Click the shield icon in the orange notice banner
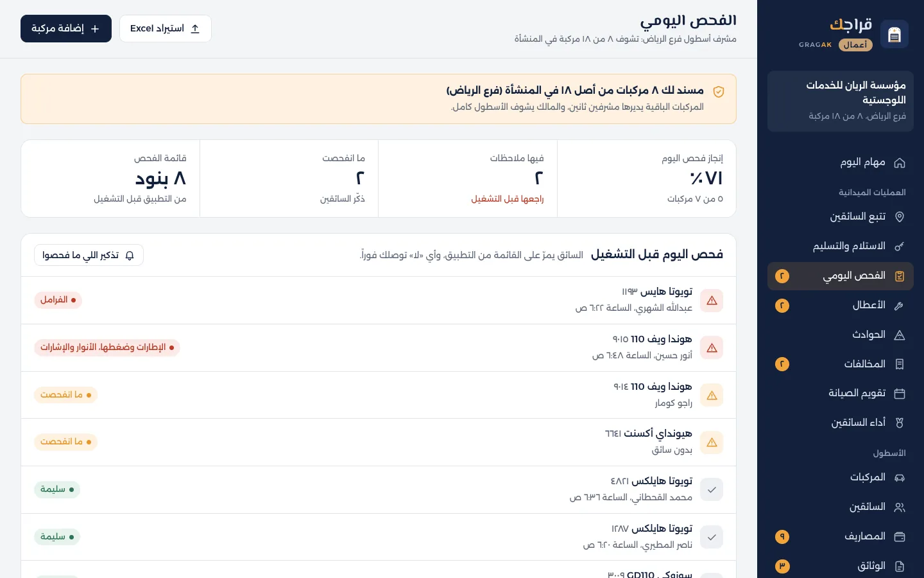The height and width of the screenshot is (578, 924). 719,92
